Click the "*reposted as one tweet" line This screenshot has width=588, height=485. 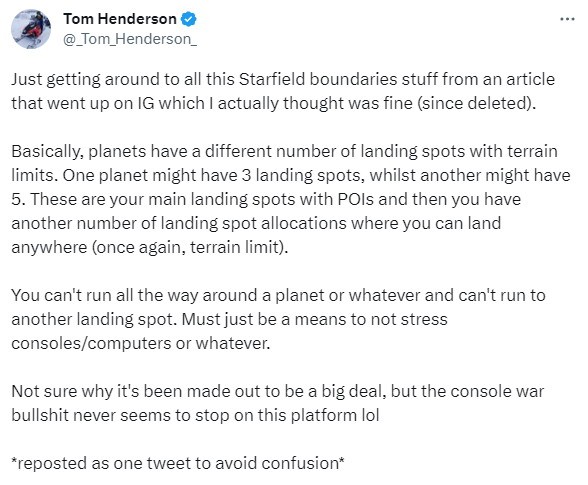(178, 463)
